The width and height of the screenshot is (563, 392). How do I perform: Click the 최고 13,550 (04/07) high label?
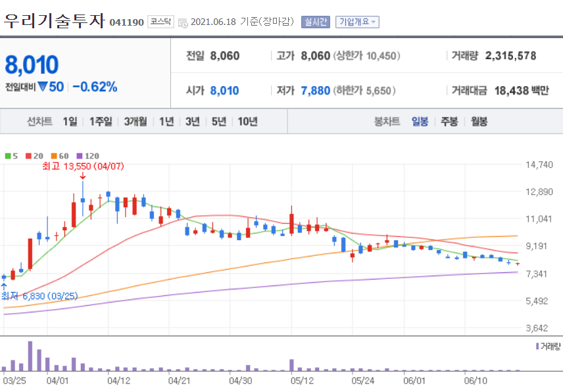pos(83,166)
